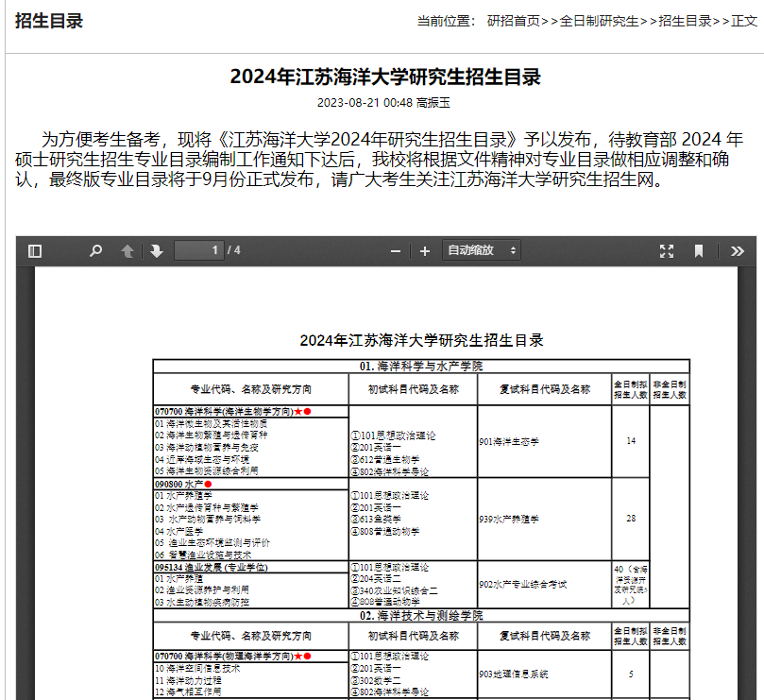Screen dimensions: 764x700
Task: Open the PDF tools double-arrow menu
Action: pos(738,251)
